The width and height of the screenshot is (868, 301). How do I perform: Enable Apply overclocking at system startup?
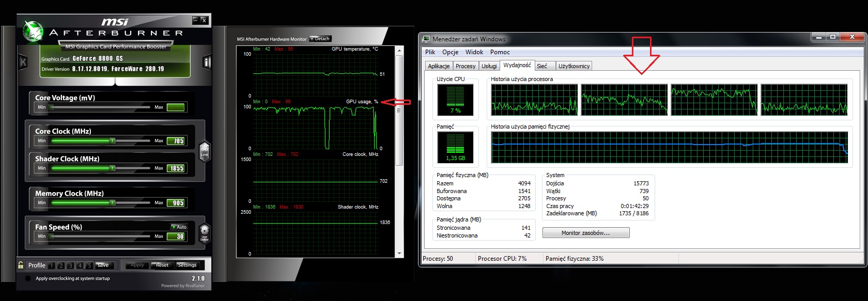tap(28, 278)
